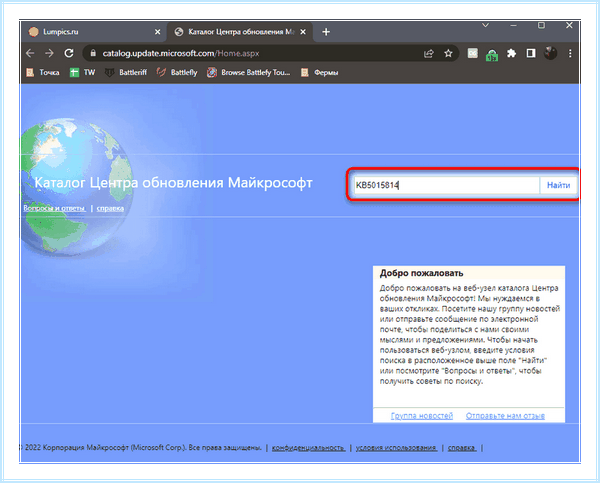This screenshot has width=600, height=483.
Task: Open the first green extension icon
Action: click(473, 53)
